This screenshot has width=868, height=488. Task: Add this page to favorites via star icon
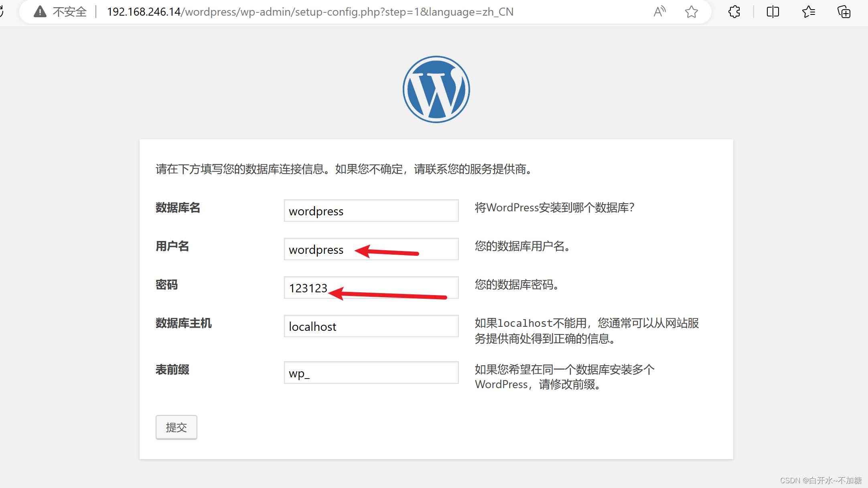pos(691,12)
